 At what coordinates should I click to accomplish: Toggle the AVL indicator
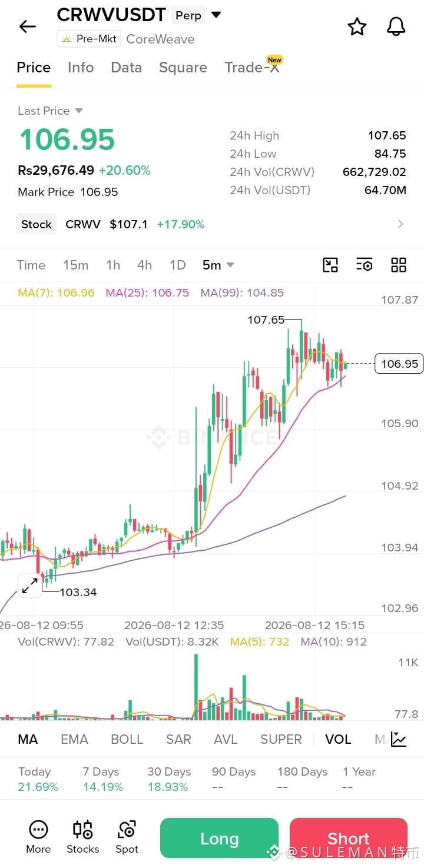tap(226, 739)
